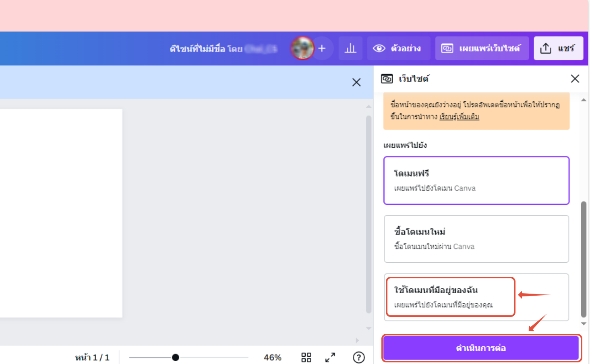Click the white design page canvas

(x=61, y=213)
